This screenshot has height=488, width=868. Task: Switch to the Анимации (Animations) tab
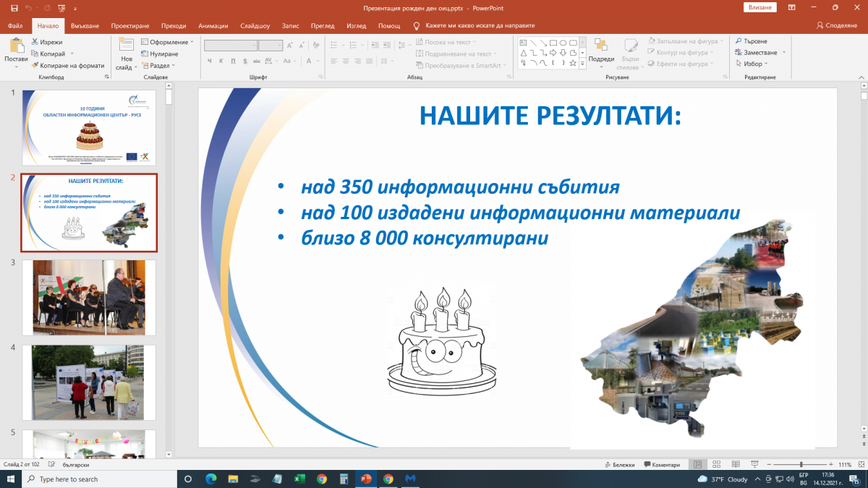click(213, 25)
